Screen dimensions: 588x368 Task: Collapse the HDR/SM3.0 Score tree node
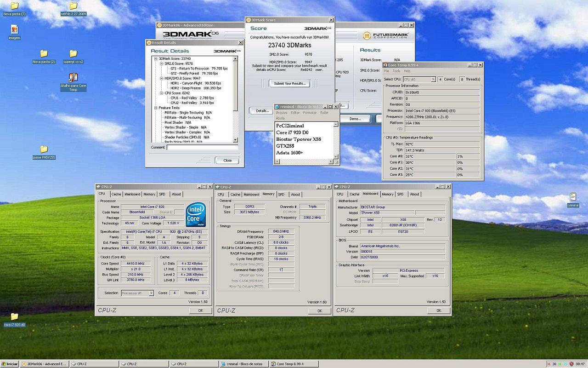pyautogui.click(x=162, y=78)
